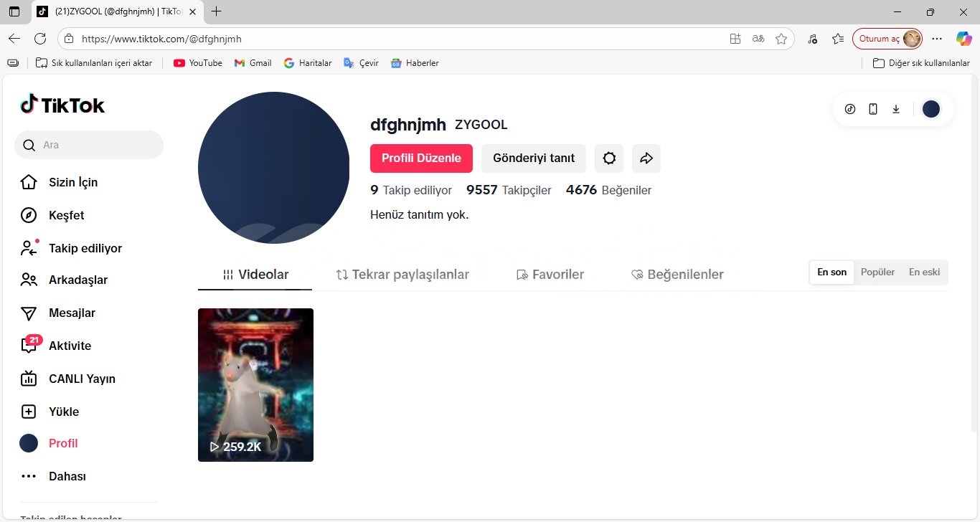This screenshot has width=980, height=522.
Task: Click the TikTok coins icon top right
Action: click(x=850, y=109)
